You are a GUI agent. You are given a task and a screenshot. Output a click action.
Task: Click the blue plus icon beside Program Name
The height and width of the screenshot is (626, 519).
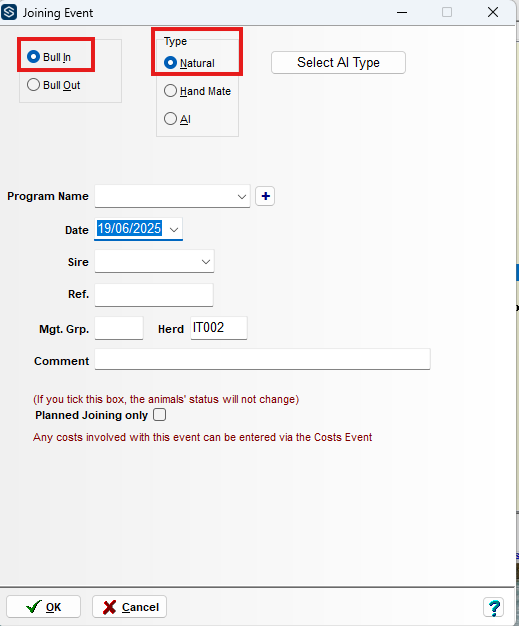point(265,196)
